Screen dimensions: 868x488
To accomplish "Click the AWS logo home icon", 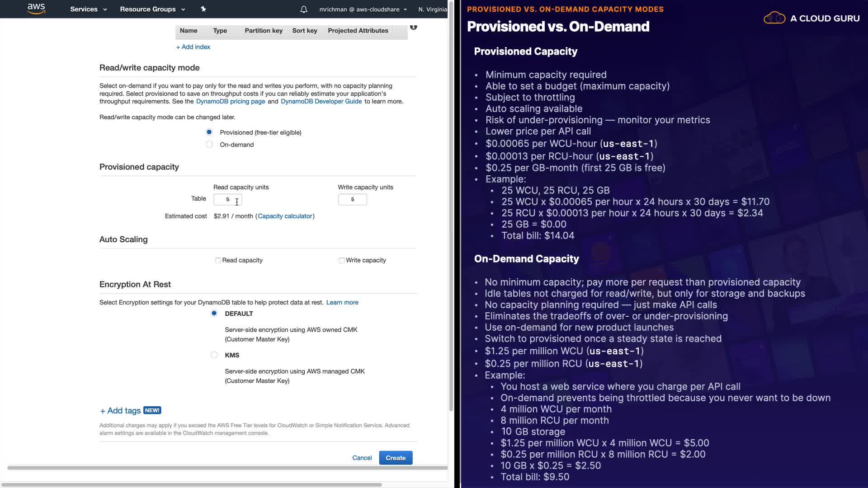I will coord(36,9).
